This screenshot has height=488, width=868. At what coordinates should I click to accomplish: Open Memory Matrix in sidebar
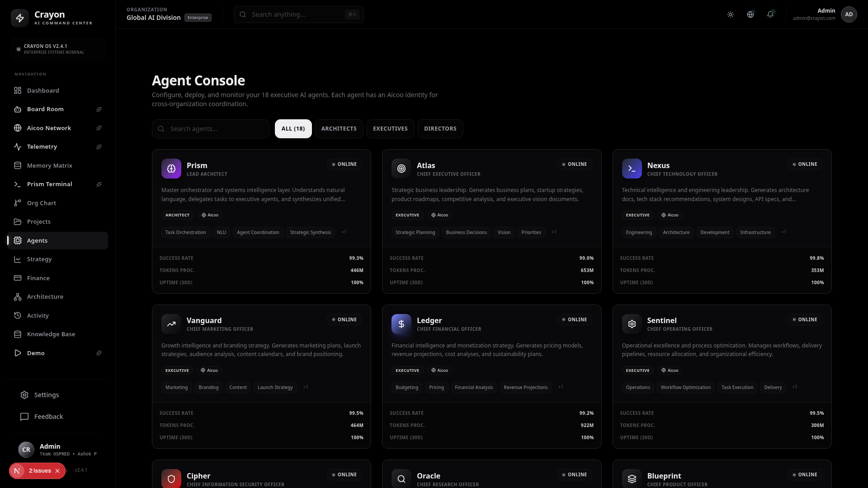57,165
